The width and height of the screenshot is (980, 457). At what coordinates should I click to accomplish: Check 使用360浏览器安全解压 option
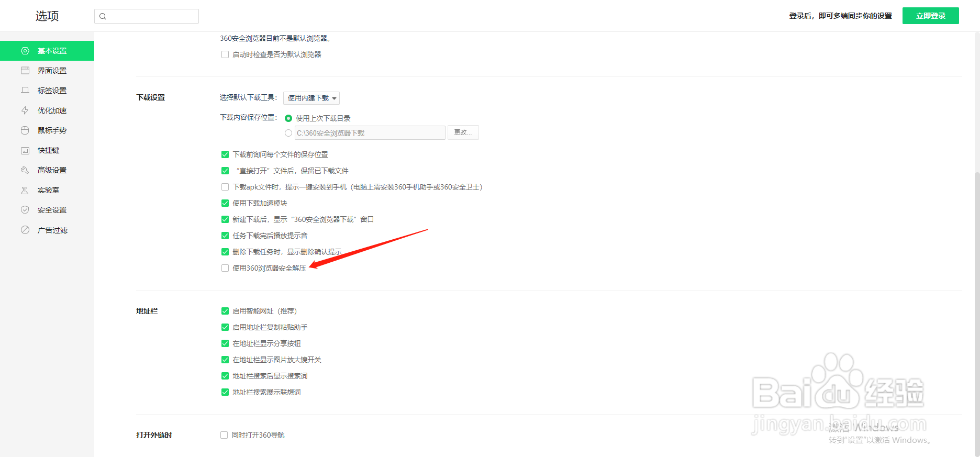tap(225, 268)
